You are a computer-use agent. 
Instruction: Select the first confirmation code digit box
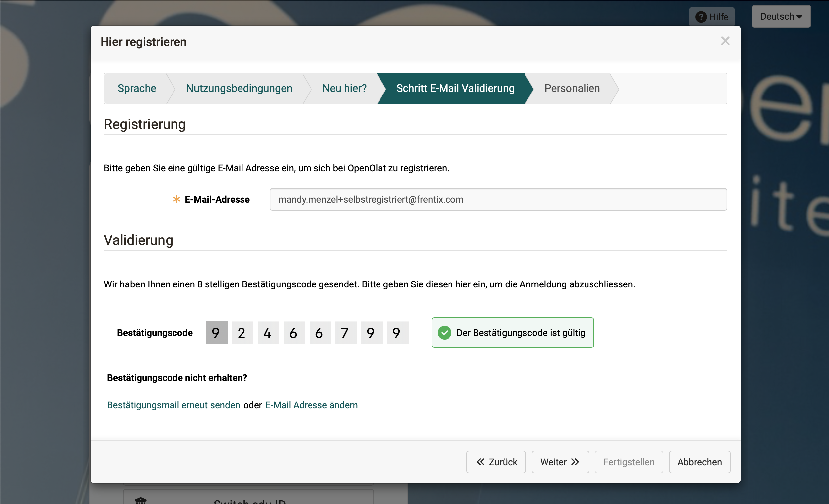tap(216, 333)
